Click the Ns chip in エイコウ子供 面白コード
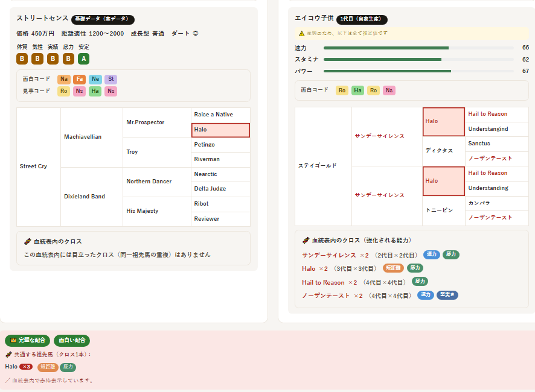This screenshot has width=535, height=392. click(x=389, y=90)
